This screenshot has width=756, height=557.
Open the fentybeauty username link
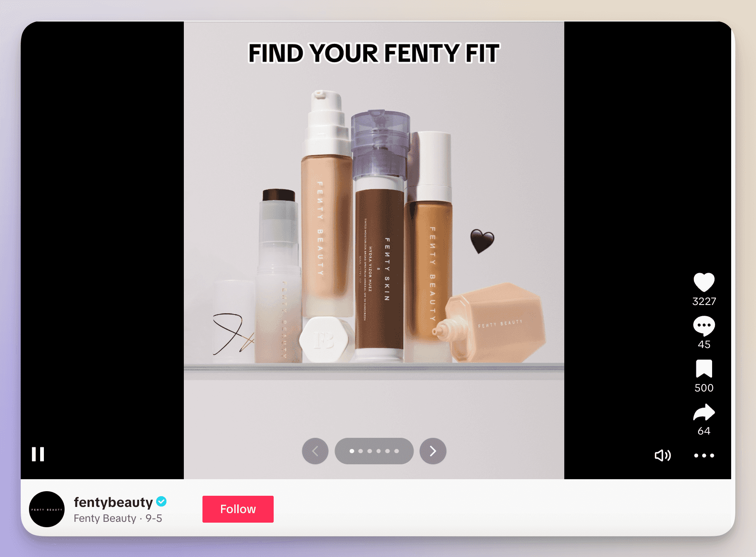click(x=113, y=502)
